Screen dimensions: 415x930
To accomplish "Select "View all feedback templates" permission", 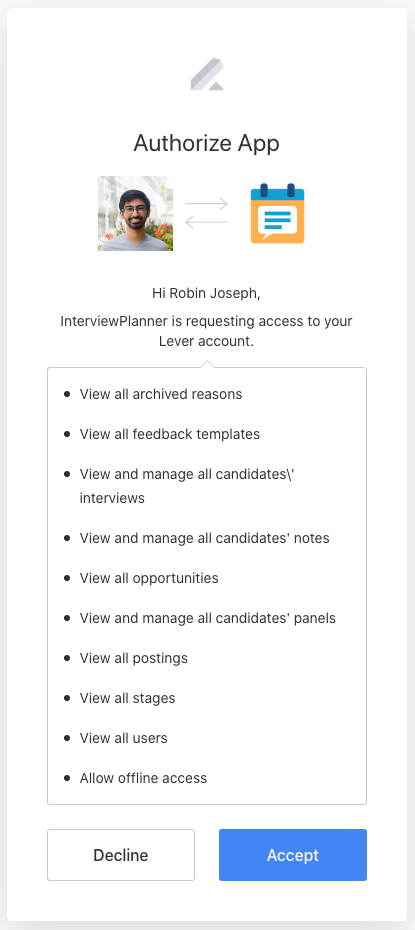I will [x=170, y=434].
